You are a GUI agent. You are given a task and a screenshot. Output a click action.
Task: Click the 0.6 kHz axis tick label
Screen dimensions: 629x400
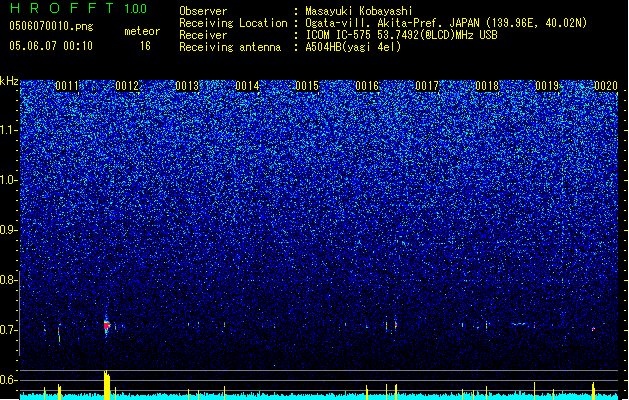(x=9, y=380)
